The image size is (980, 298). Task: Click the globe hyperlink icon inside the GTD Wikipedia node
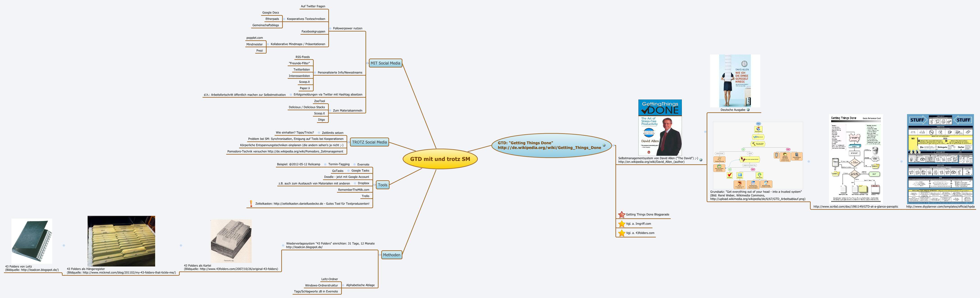[604, 145]
